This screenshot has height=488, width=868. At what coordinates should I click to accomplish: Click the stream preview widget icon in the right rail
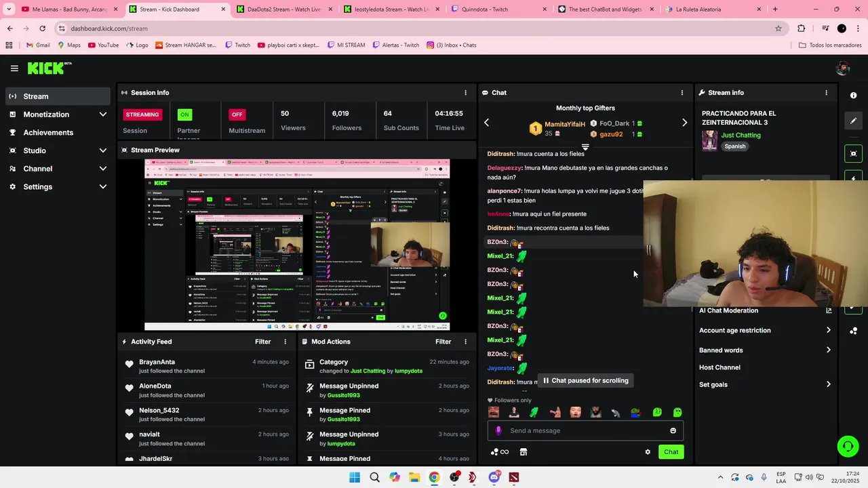854,154
